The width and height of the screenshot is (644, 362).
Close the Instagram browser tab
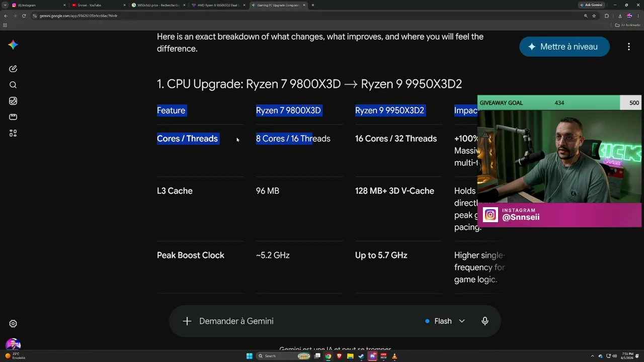click(x=64, y=5)
